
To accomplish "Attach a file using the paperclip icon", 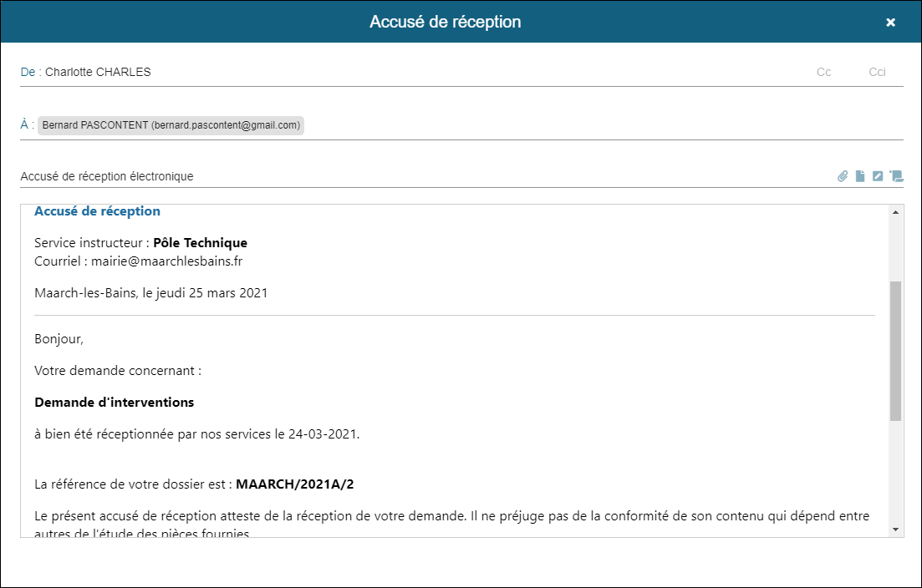I will point(843,176).
